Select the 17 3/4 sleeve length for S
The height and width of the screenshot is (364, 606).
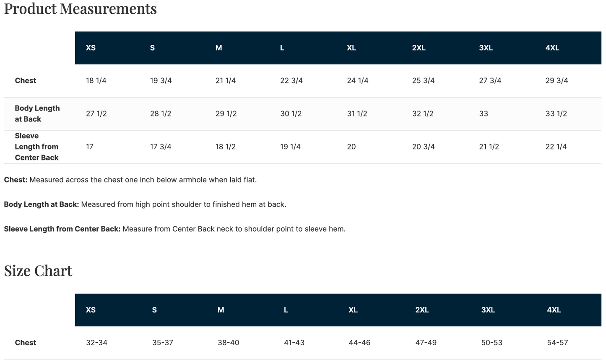pyautogui.click(x=161, y=147)
